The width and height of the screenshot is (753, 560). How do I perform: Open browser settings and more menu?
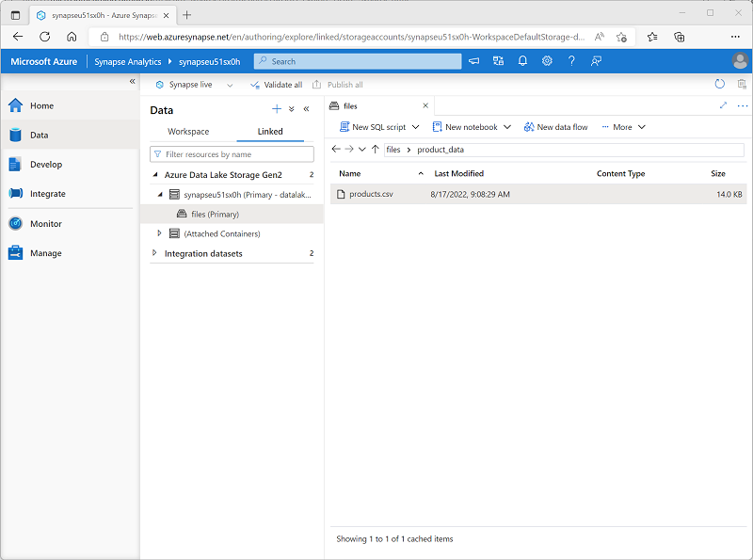click(x=735, y=37)
